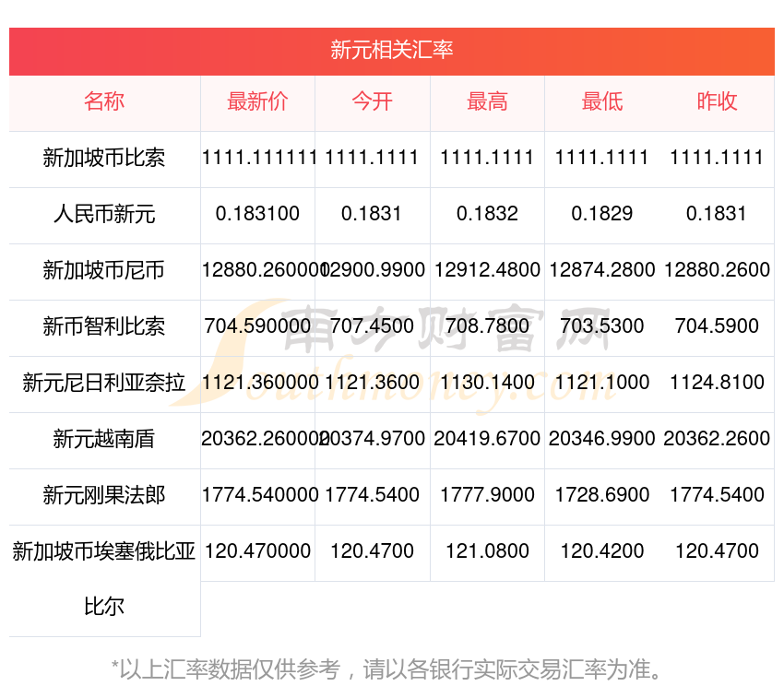
Task: Click latest price 0.183100 for 人民币新元
Action: (257, 214)
